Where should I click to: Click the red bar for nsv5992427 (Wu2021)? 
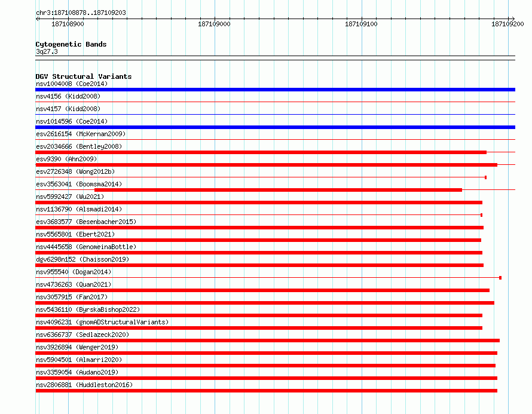(x=259, y=203)
